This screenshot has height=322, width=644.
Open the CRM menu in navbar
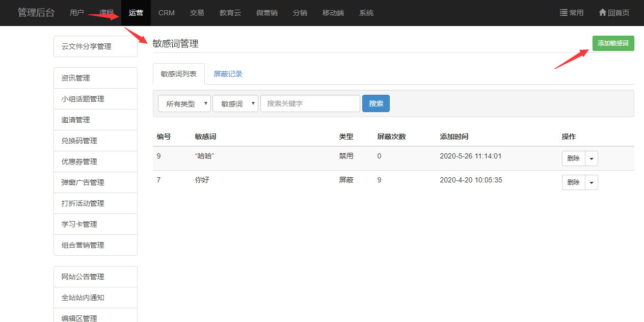[x=167, y=13]
